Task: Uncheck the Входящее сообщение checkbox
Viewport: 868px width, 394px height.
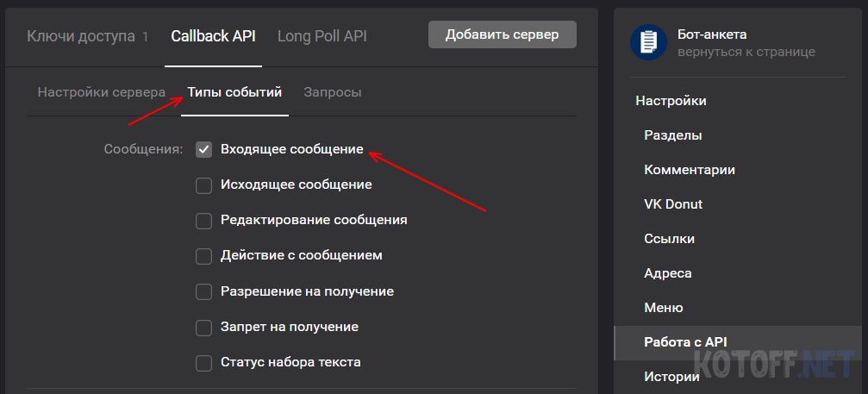Action: click(x=203, y=149)
